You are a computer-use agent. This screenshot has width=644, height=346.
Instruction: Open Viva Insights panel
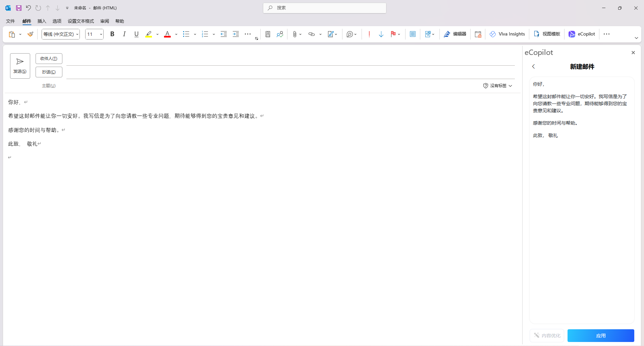tap(507, 34)
